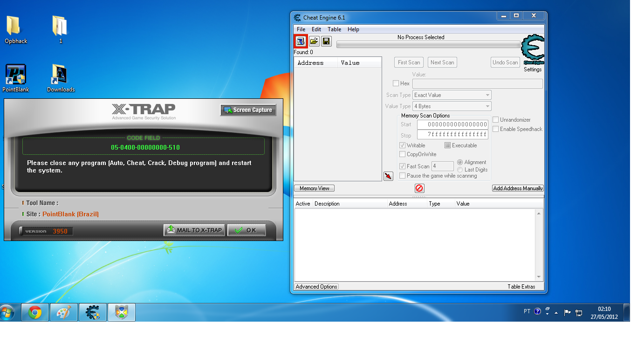Open the Table menu
This screenshot has height=358, width=644.
pos(335,29)
